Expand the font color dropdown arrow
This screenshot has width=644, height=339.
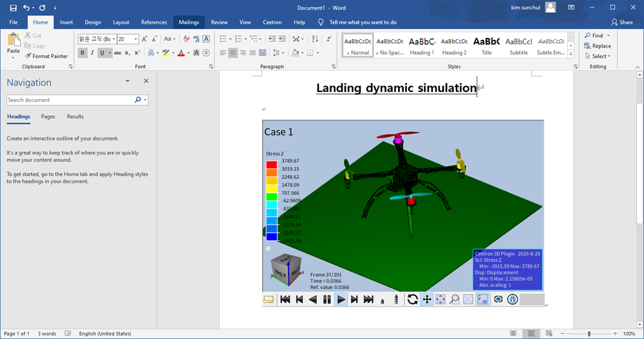(189, 53)
